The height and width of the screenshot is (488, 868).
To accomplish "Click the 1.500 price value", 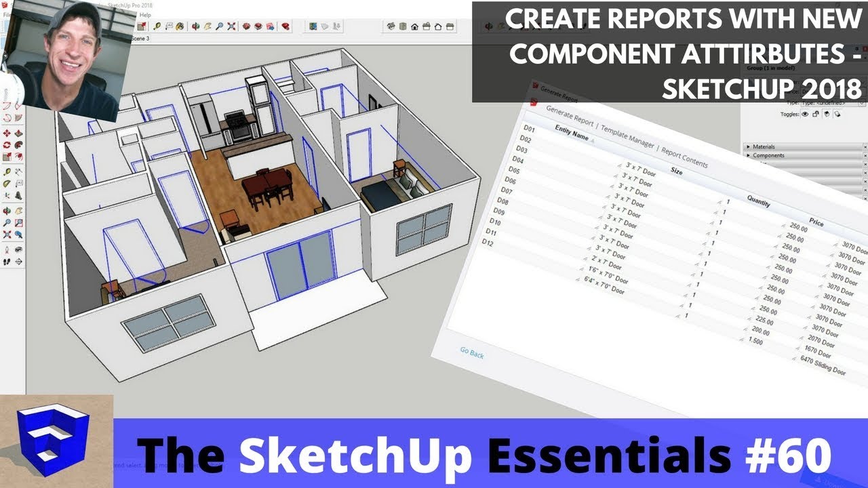I will coord(755,341).
